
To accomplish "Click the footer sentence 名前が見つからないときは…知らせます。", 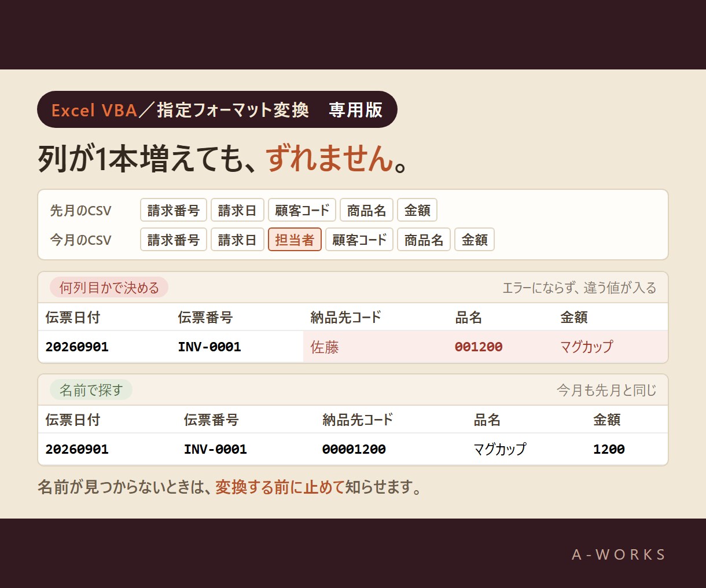I will pyautogui.click(x=230, y=487).
